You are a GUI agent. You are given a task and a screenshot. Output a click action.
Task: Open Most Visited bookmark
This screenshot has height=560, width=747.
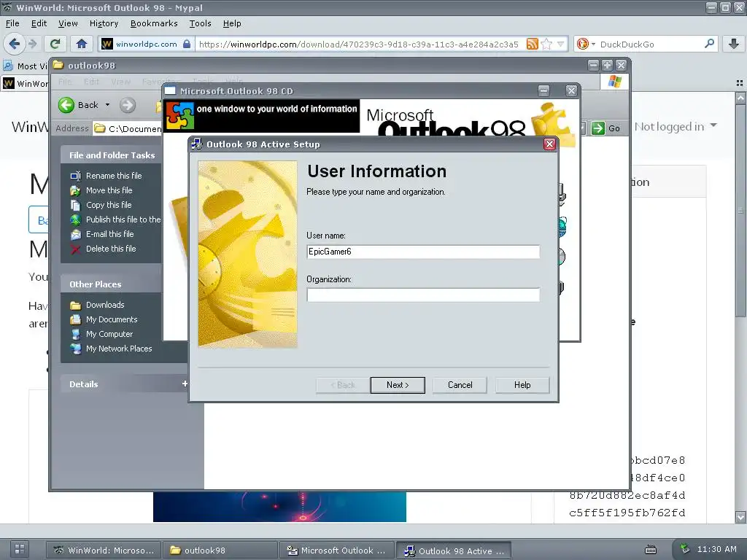click(26, 66)
